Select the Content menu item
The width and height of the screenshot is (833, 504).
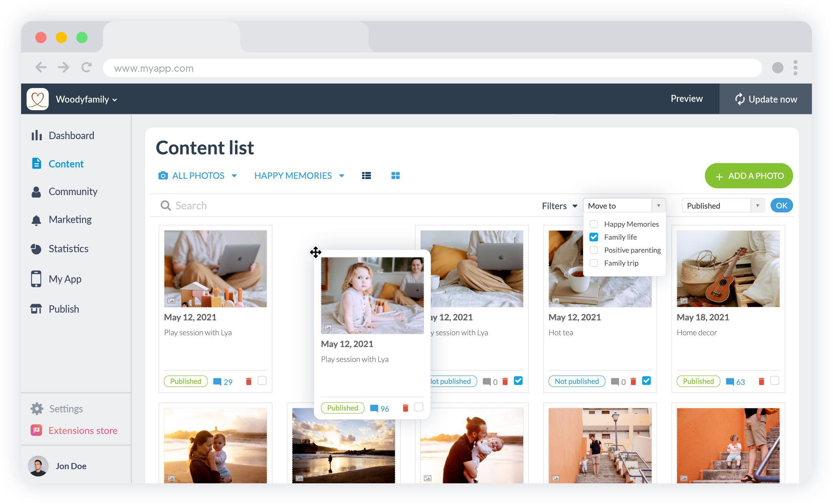point(65,163)
